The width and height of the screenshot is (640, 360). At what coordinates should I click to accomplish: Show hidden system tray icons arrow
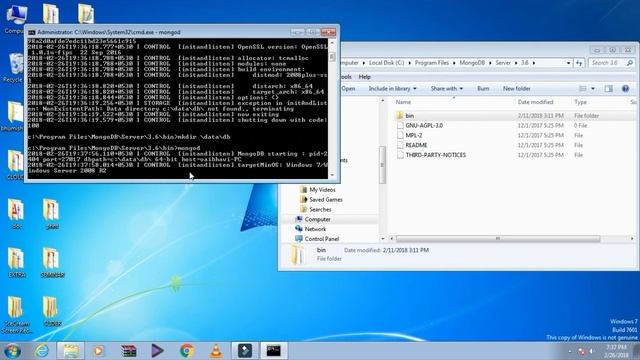570,351
